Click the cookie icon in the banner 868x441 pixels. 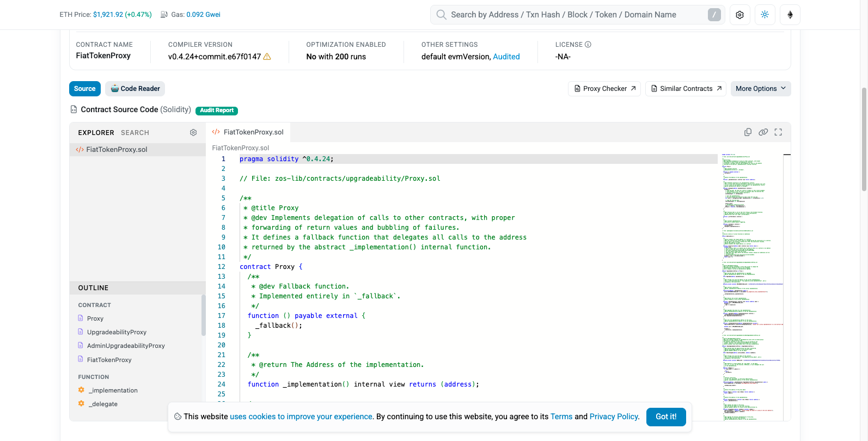pos(178,416)
